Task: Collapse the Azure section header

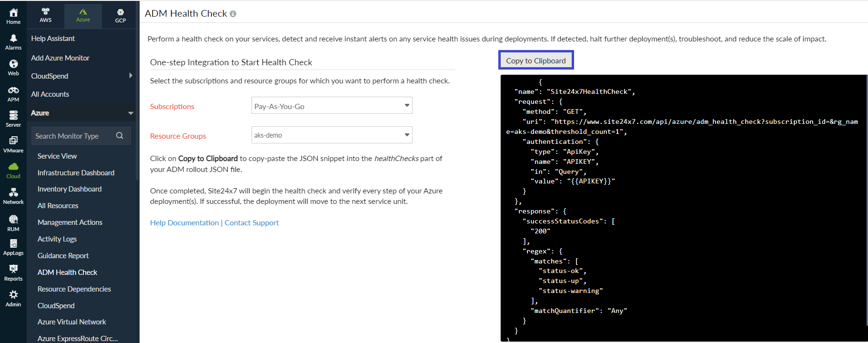Action: coord(82,113)
